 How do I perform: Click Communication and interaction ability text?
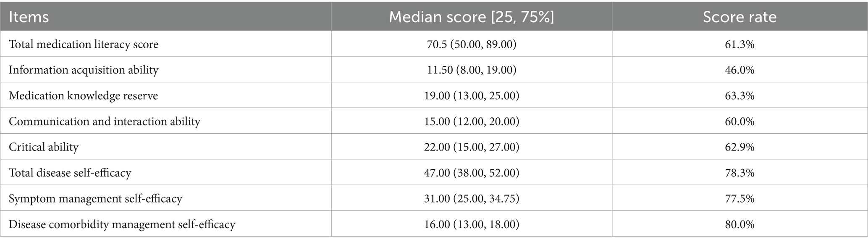point(105,122)
